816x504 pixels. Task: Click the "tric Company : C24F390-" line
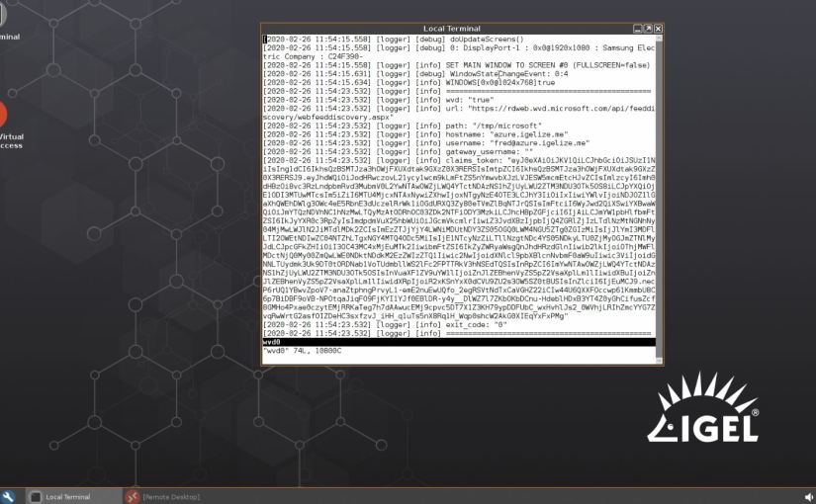pyautogui.click(x=313, y=56)
